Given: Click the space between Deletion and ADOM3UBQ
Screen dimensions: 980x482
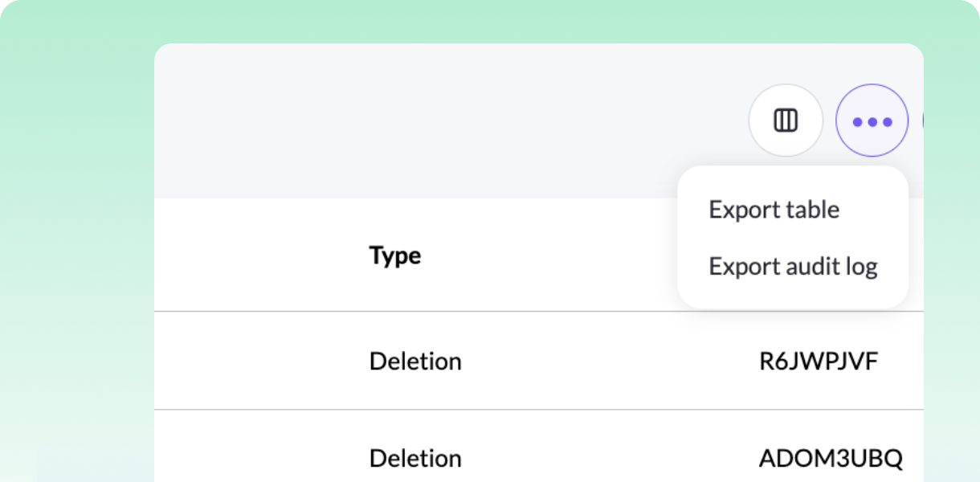Looking at the screenshot, I should pos(610,459).
